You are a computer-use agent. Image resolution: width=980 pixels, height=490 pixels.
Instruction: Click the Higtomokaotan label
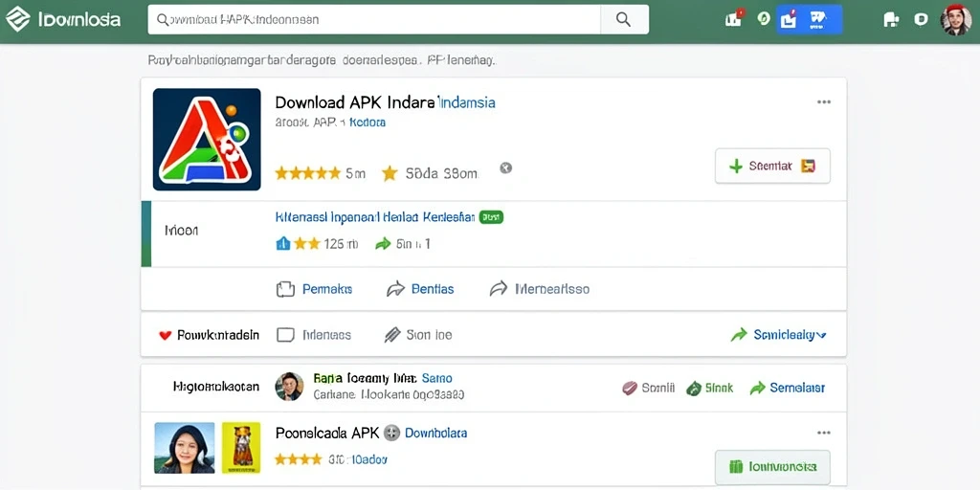[x=216, y=387]
